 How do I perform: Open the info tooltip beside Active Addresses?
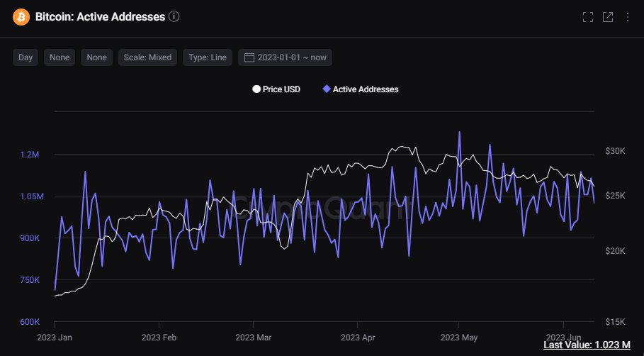(x=174, y=16)
